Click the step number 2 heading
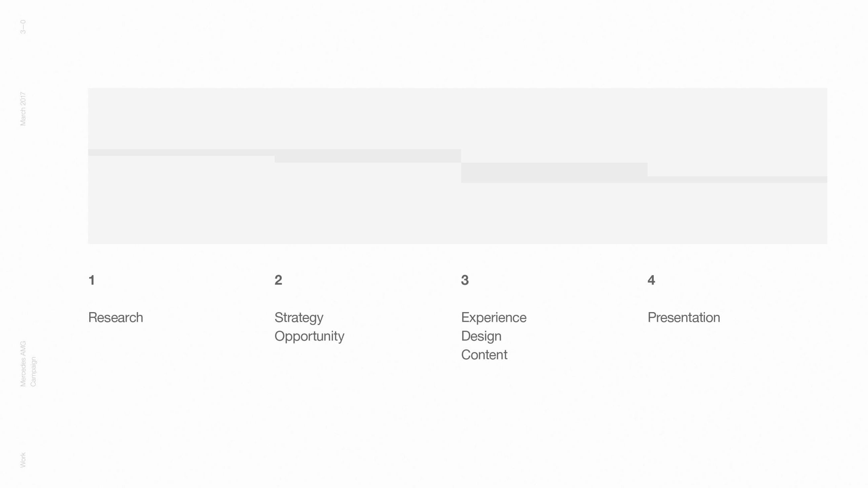 (278, 280)
